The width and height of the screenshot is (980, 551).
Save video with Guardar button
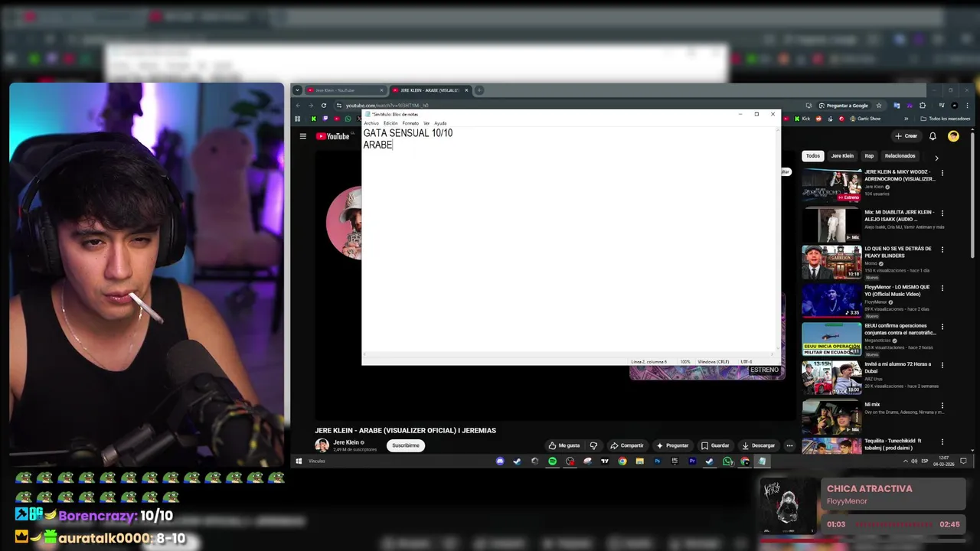(715, 445)
